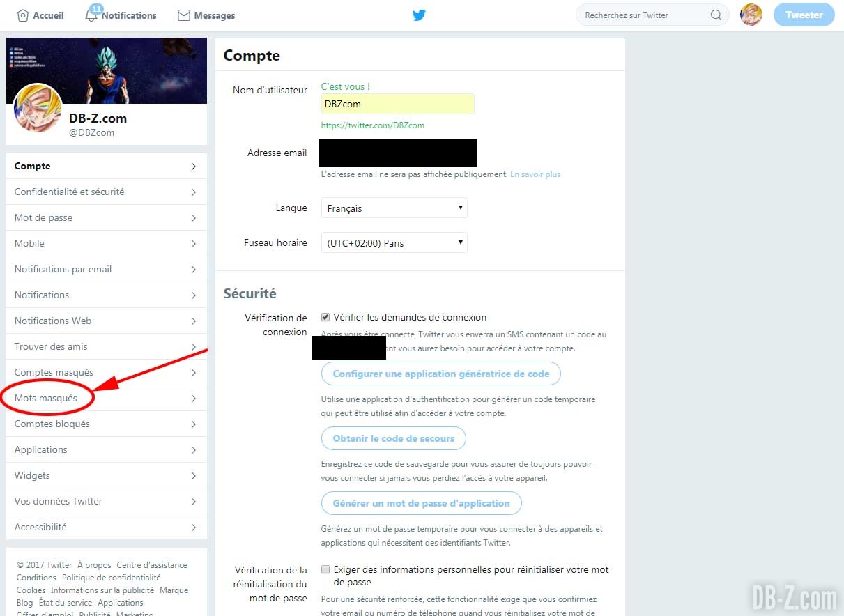Screen dimensions: 844x616
Task: Click the Tweeter button
Action: tap(804, 15)
